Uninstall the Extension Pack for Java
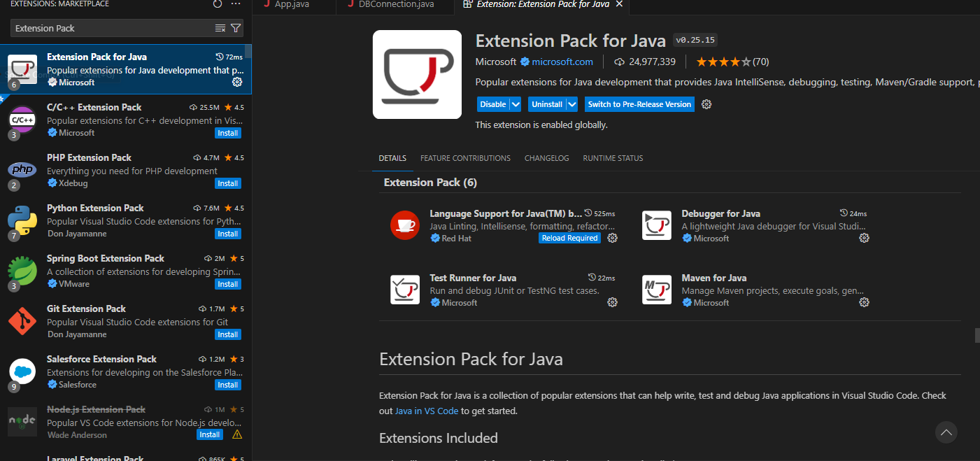 pyautogui.click(x=547, y=104)
